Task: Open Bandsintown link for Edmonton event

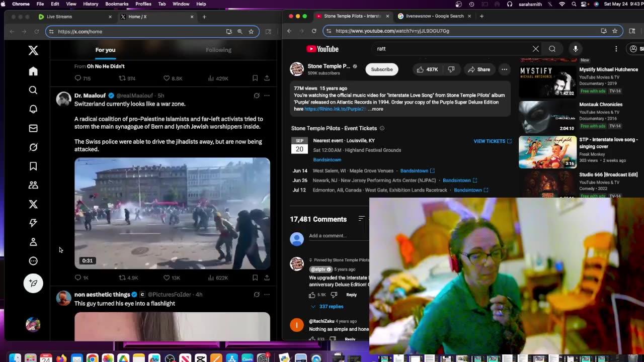Action: [x=471, y=190]
